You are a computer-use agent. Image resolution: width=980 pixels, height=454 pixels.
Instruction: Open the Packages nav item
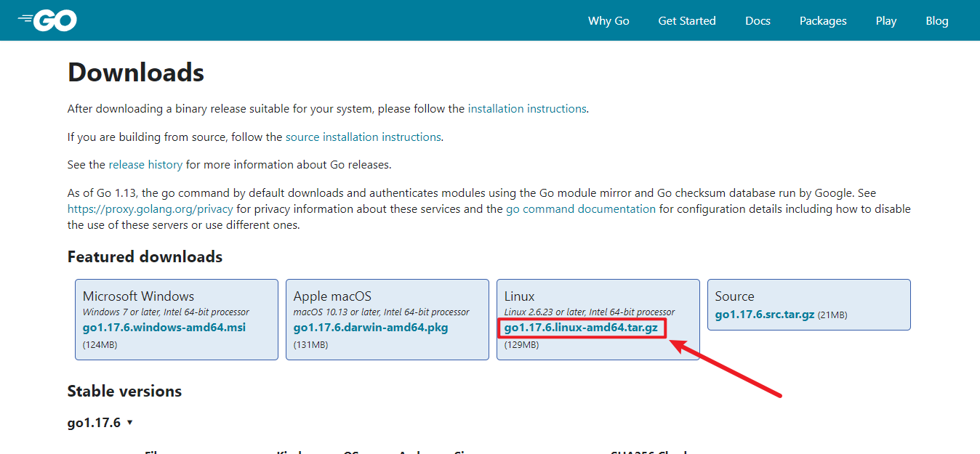coord(823,20)
